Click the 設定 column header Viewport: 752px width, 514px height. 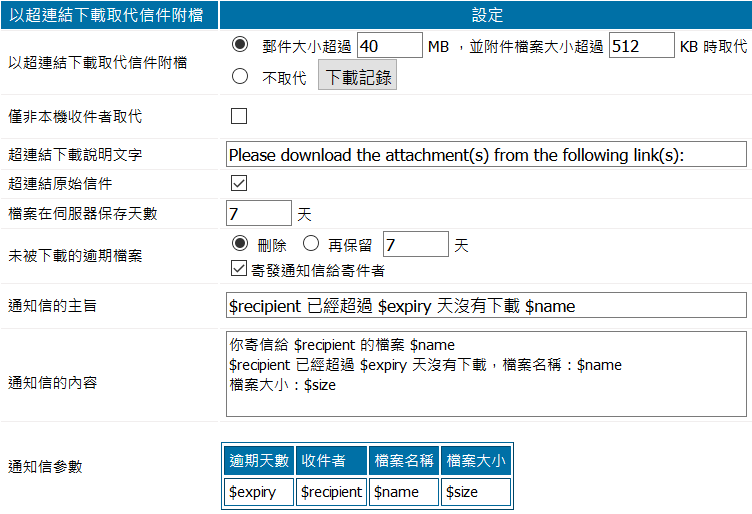486,14
